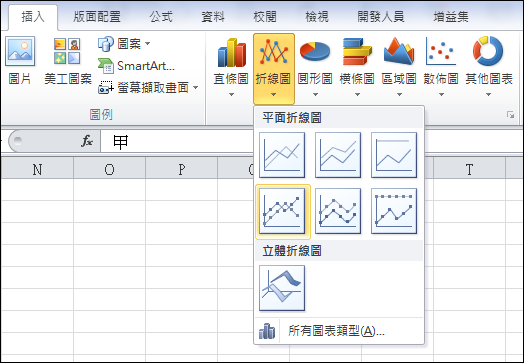Click the 圖例 group label
Viewport: 524px width, 363px height.
101,115
